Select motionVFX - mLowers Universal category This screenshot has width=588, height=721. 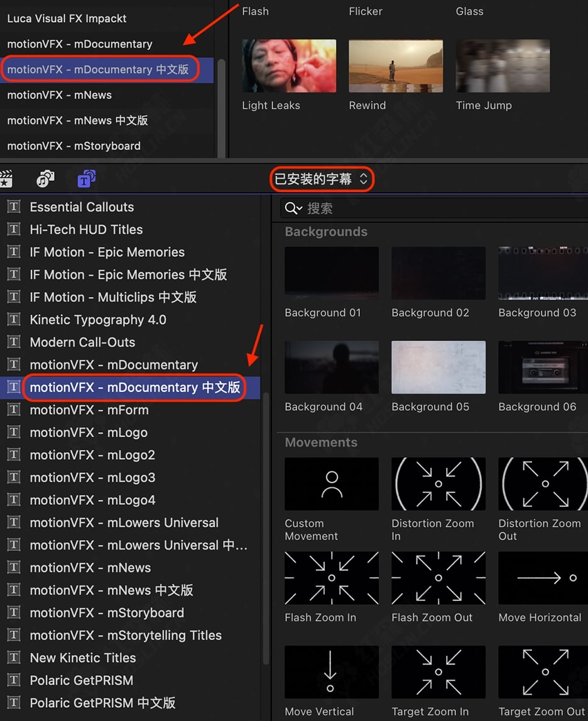click(x=124, y=523)
